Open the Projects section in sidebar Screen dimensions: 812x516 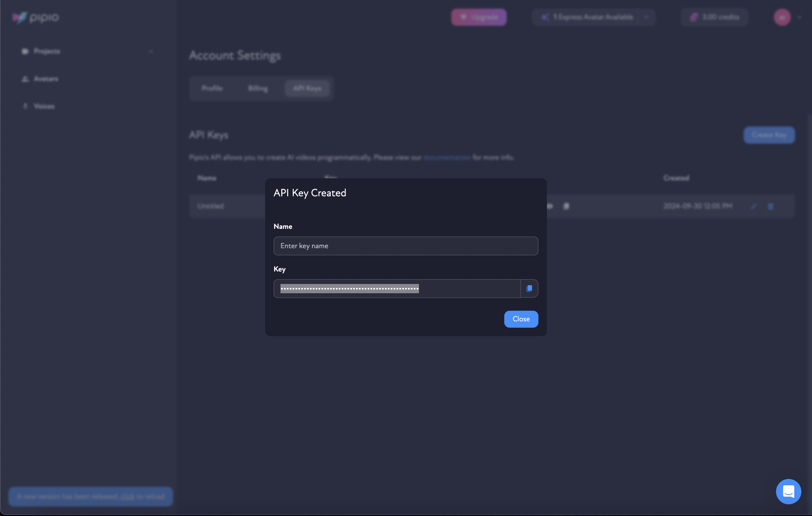point(47,51)
